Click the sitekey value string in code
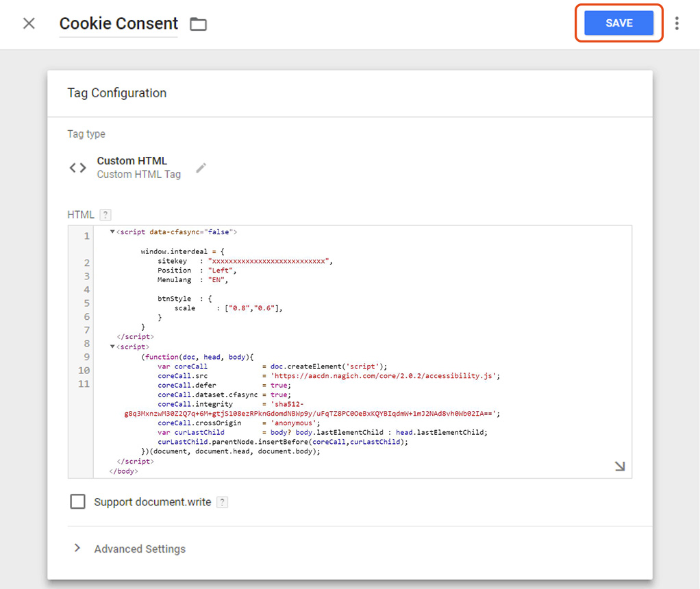Image resolution: width=700 pixels, height=589 pixels. [268, 261]
